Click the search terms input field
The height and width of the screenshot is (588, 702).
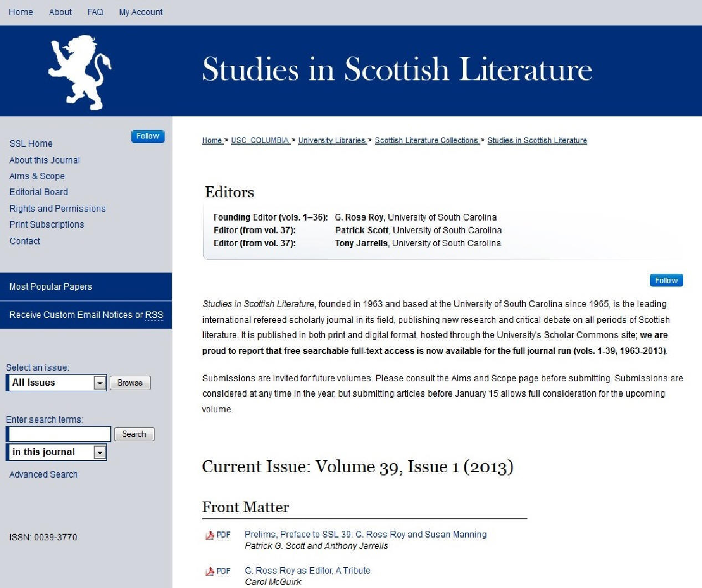coord(60,434)
